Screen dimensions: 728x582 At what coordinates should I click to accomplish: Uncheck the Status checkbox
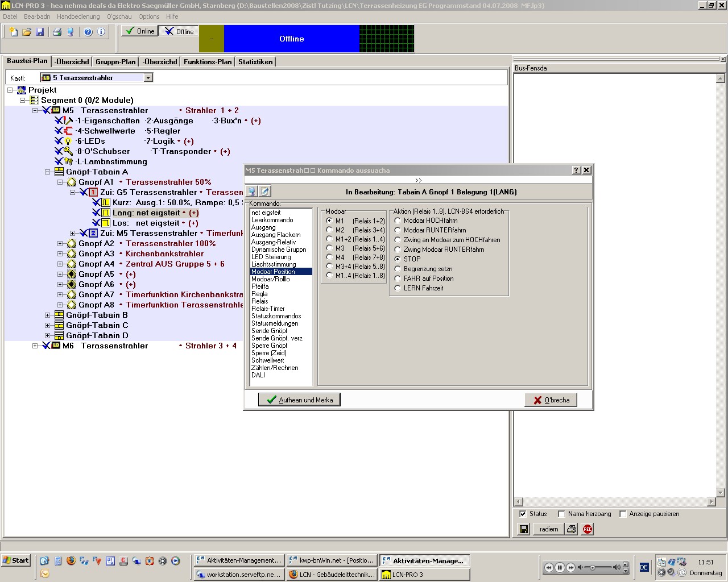point(523,514)
